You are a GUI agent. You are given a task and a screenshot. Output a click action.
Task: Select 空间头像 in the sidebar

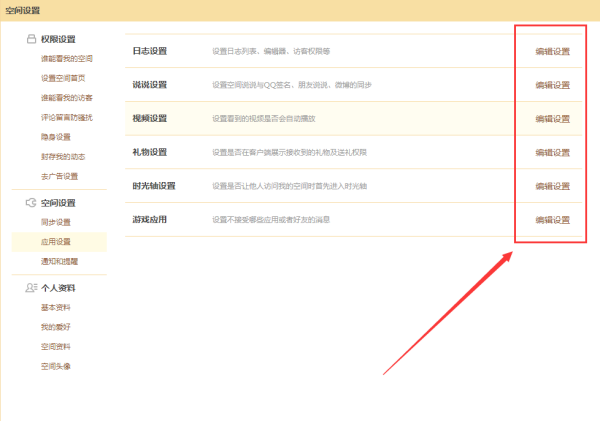[56, 366]
